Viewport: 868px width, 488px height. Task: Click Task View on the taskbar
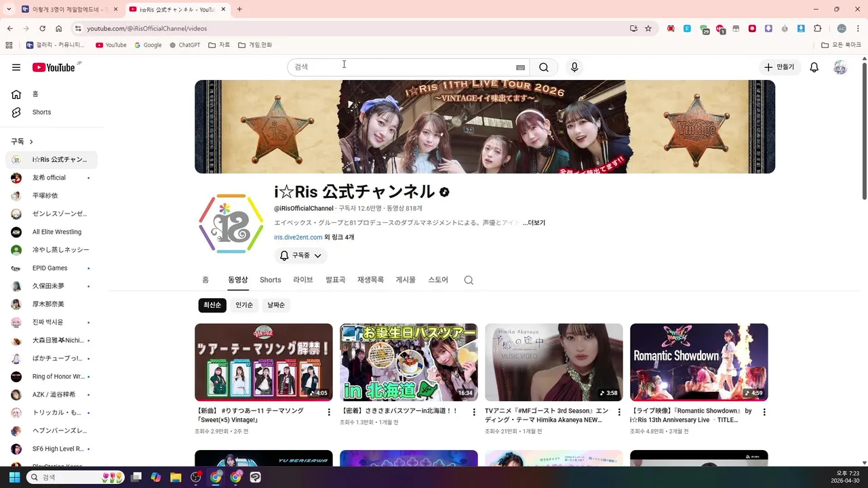(136, 477)
